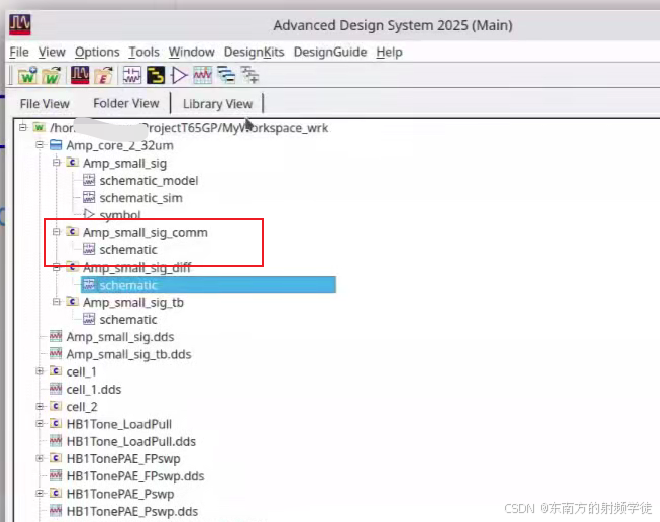Switch to the Folder View tab
This screenshot has width=660, height=522.
[x=126, y=104]
